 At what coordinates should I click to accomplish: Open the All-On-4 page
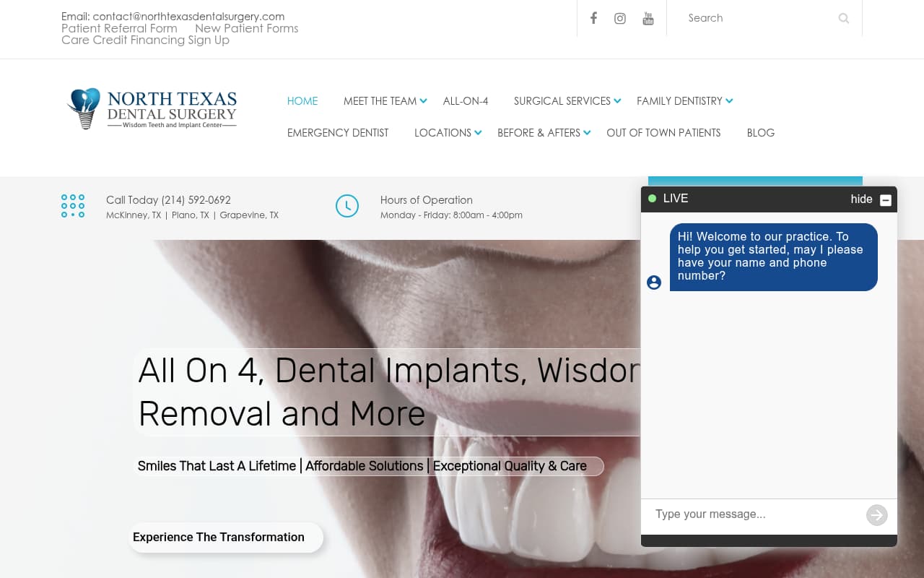click(x=466, y=101)
